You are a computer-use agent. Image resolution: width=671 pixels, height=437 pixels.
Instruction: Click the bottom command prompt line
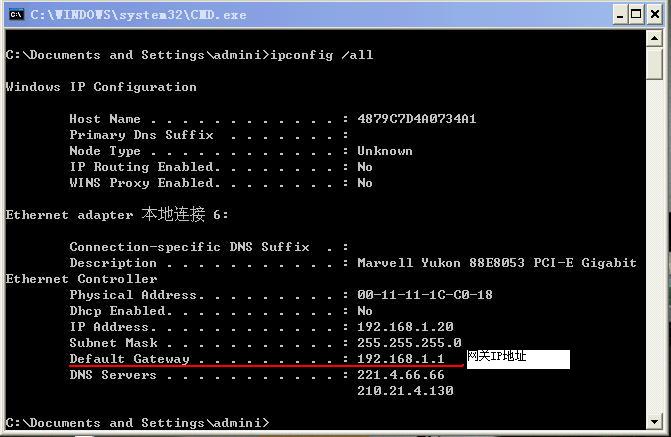click(136, 423)
